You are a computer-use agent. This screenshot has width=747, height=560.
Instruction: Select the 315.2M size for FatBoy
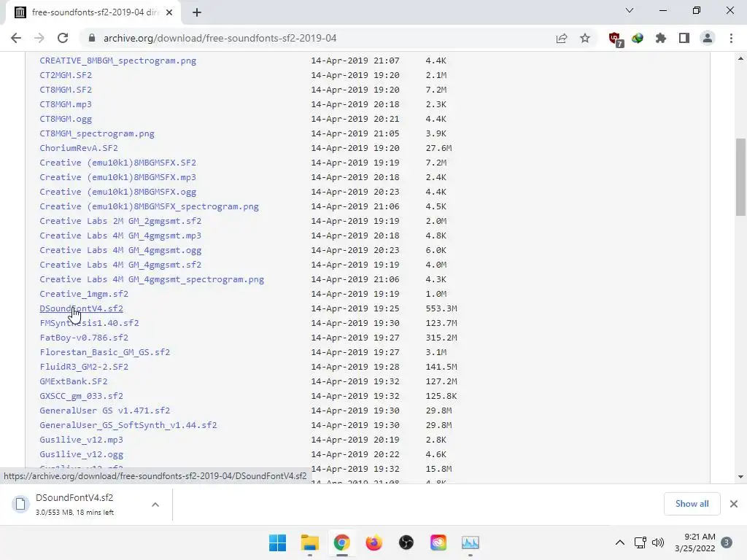point(441,338)
